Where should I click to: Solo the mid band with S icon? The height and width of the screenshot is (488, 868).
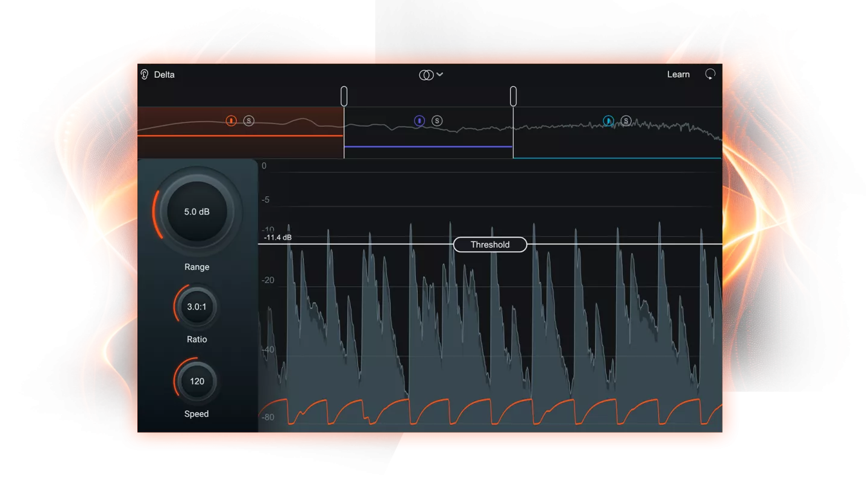click(437, 121)
